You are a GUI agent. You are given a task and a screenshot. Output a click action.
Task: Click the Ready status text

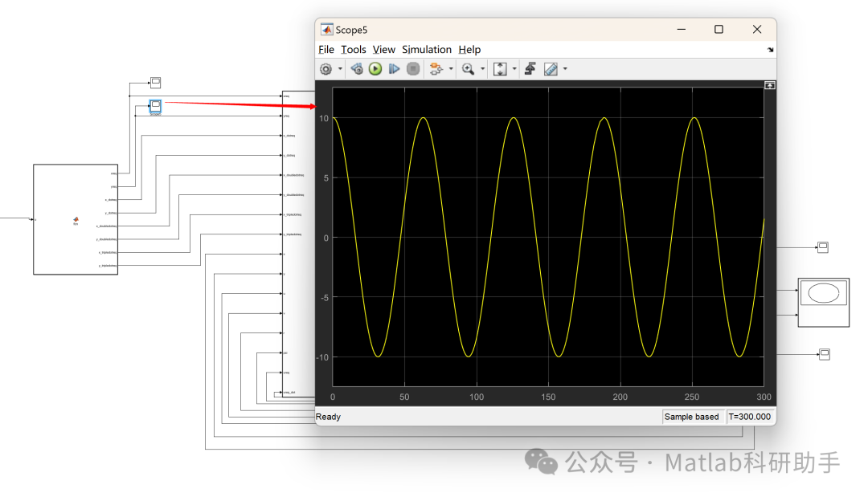click(x=328, y=417)
